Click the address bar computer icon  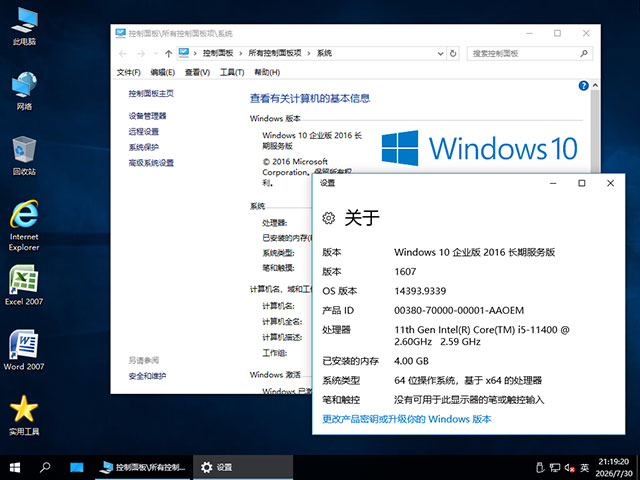(184, 53)
